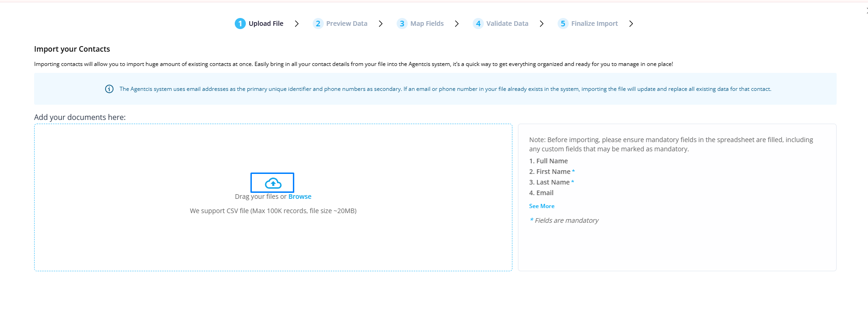
Task: Click the chevron after Preview Data
Action: [x=380, y=24]
